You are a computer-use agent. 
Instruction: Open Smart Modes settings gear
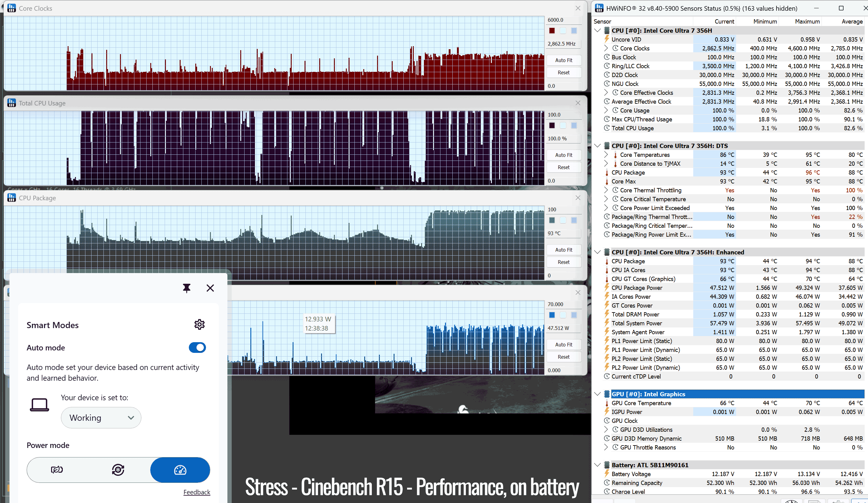coord(200,324)
